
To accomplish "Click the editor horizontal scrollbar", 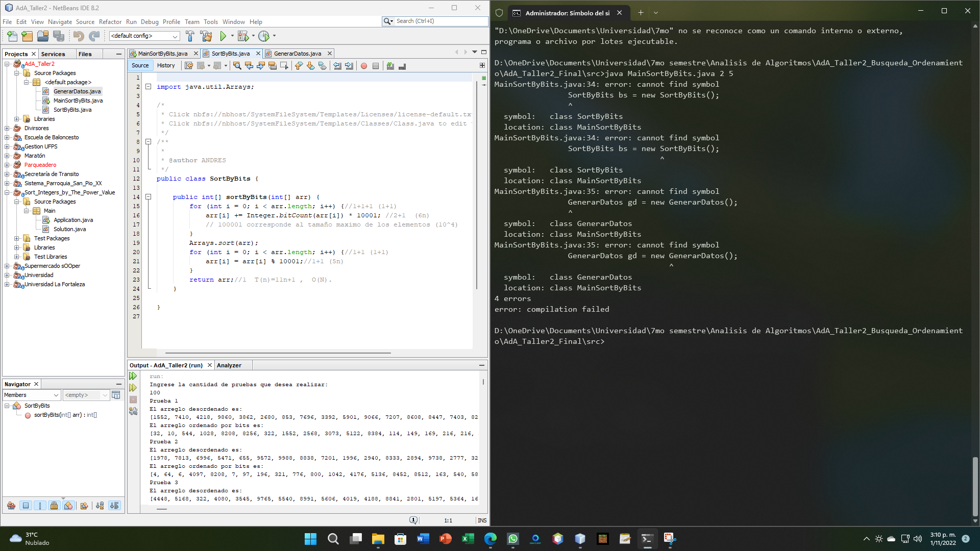I will [278, 353].
